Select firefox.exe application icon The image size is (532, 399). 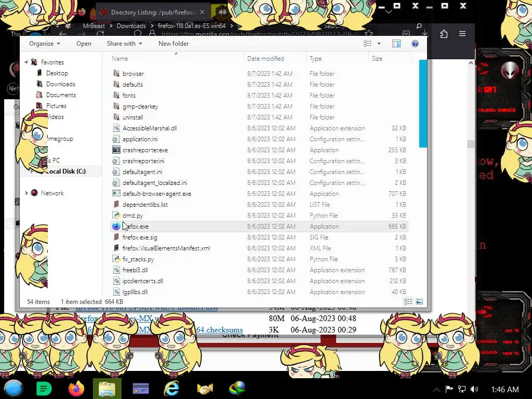pyautogui.click(x=116, y=226)
